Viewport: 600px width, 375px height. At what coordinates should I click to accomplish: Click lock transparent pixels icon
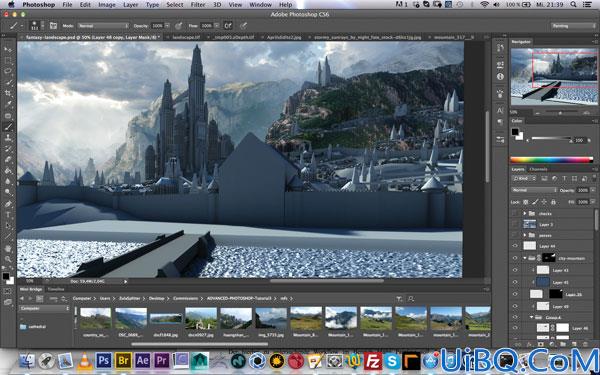click(526, 202)
